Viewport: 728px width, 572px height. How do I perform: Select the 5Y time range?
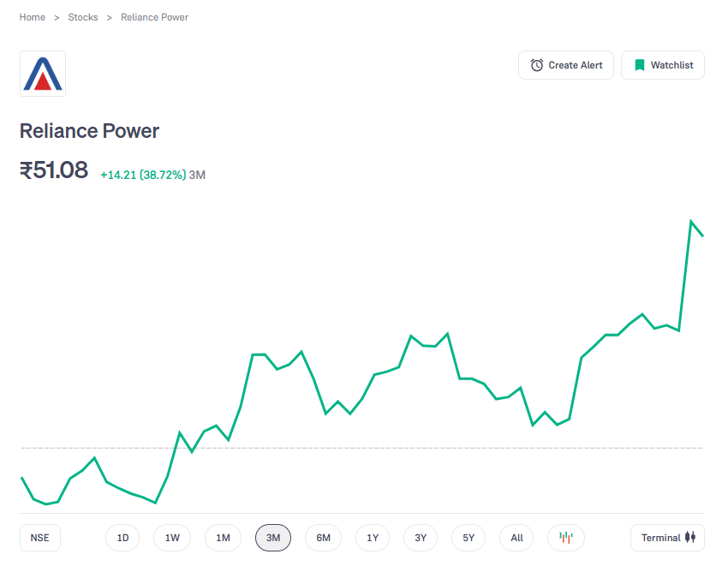(468, 538)
